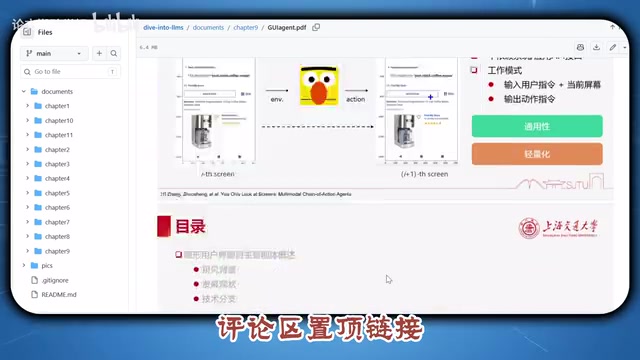Click the 目录 slide heading
Viewport: 640px width, 360px height.
tap(190, 227)
